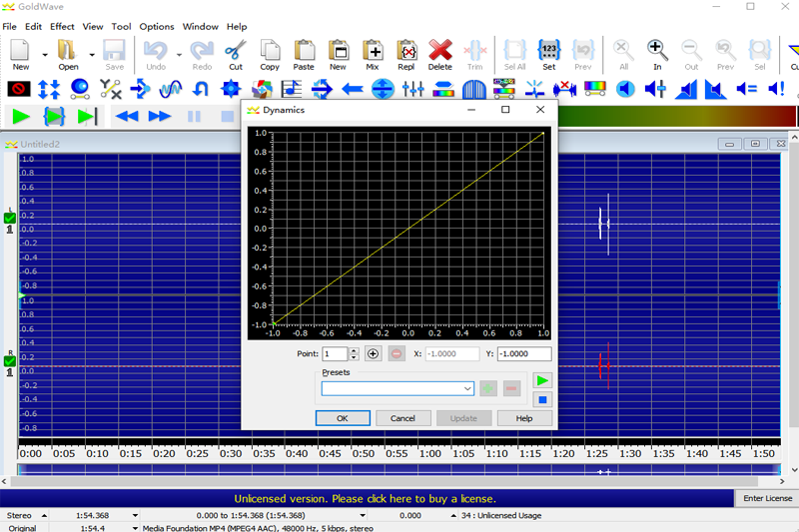Click the reverse U-turn effect icon
Image resolution: width=799 pixels, height=532 pixels.
201,89
